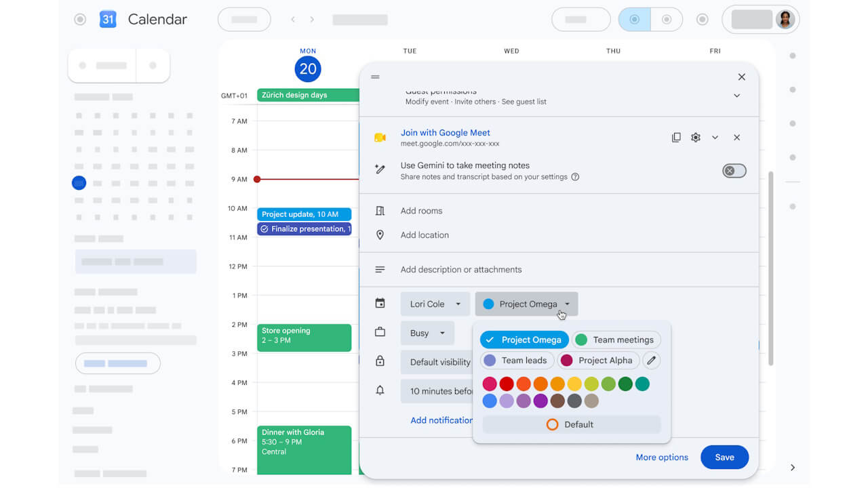
Task: Click the description lines icon
Action: [380, 270]
